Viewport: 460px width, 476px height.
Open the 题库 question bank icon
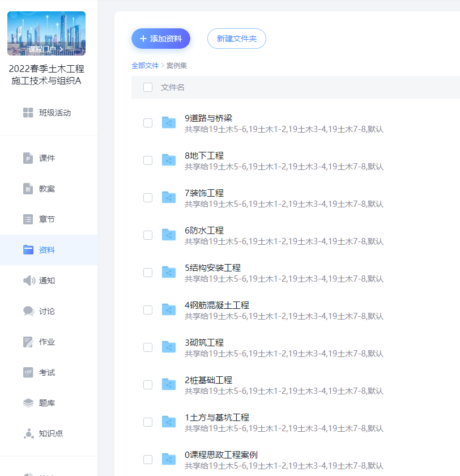(x=28, y=403)
